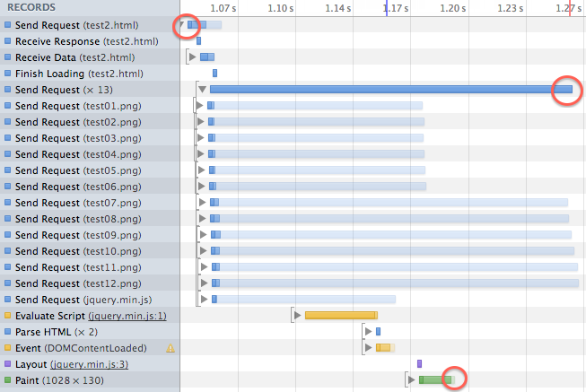
Task: Click the 1.07 s time ruler label
Action: [223, 8]
